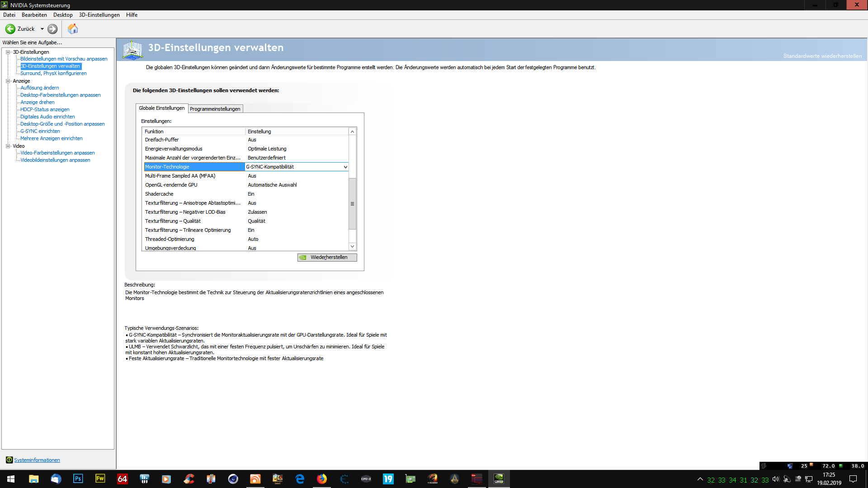The image size is (868, 488).
Task: Open CPU-Z from the taskbar
Action: 366,479
